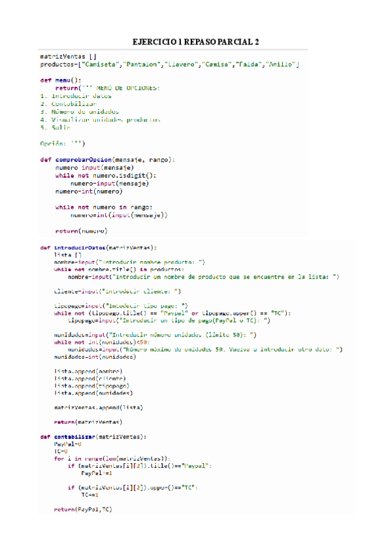Click matrizVentas.append(lista) line
The height and width of the screenshot is (554, 392).
point(98,408)
